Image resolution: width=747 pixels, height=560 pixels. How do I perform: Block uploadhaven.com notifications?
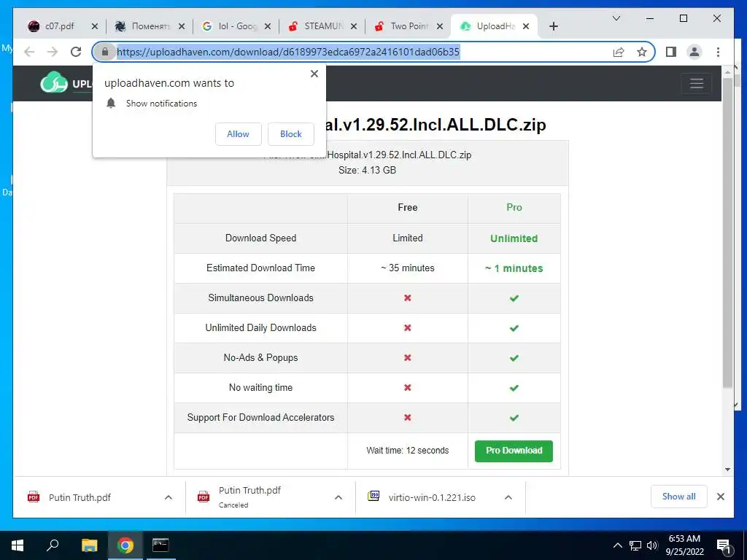(290, 134)
